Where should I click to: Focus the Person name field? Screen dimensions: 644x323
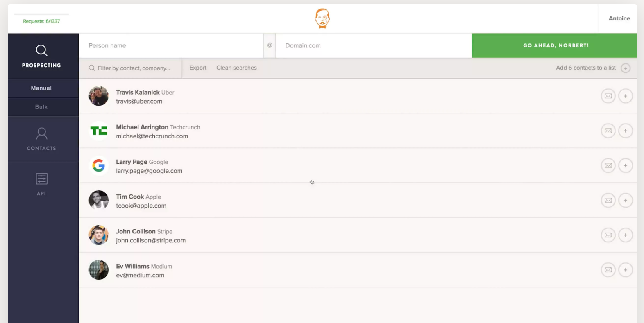[171, 45]
